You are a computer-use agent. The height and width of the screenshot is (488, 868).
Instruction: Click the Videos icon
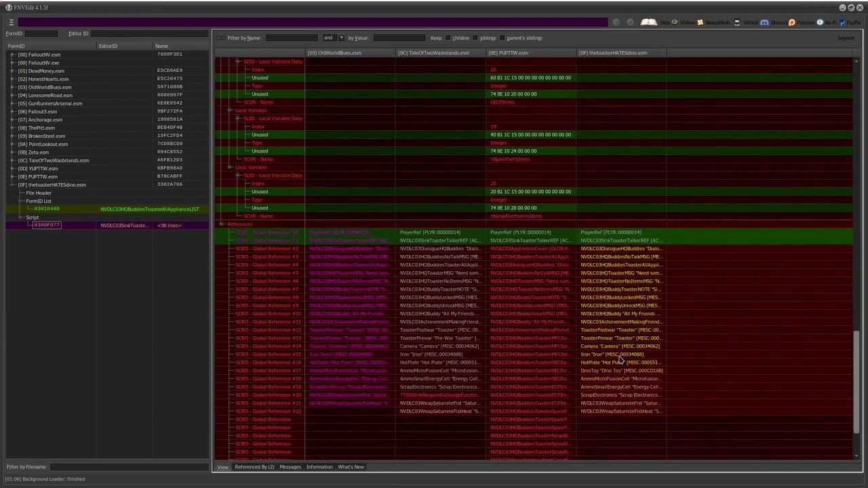675,22
